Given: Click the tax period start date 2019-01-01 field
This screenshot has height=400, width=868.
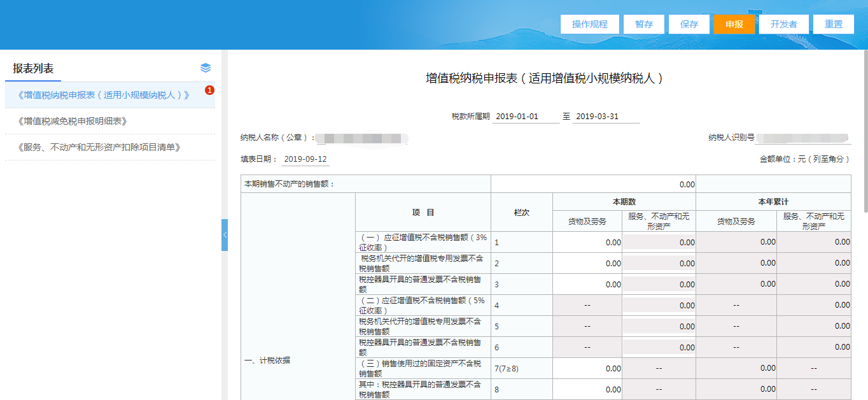Looking at the screenshot, I should click(x=525, y=117).
